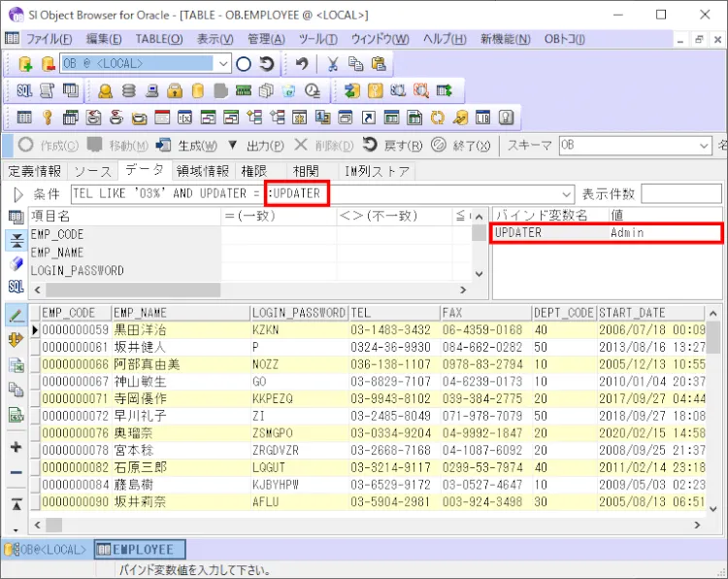This screenshot has height=579, width=728.
Task: Click the stacked database disks icon
Action: 128,90
